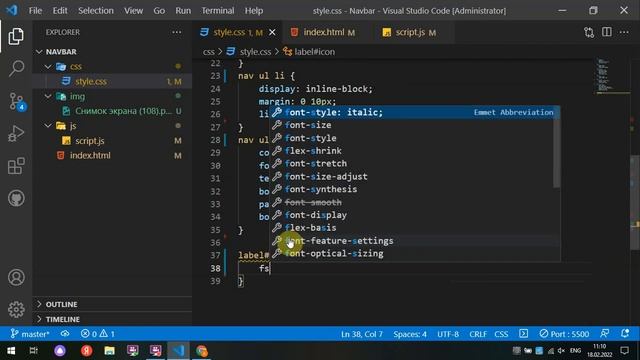Open the Go menu
The width and height of the screenshot is (640, 360).
pos(159,11)
